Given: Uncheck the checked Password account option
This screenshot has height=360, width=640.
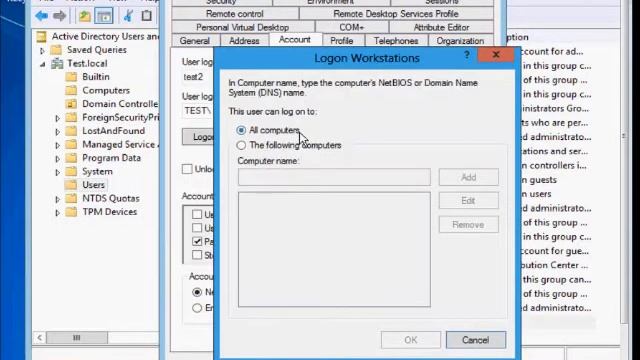Looking at the screenshot, I should 197,241.
